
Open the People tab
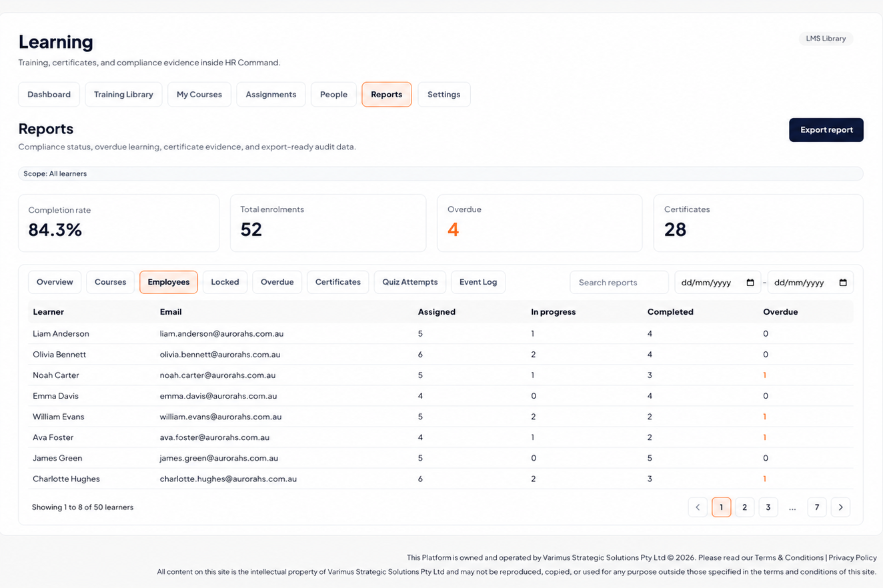tap(333, 95)
